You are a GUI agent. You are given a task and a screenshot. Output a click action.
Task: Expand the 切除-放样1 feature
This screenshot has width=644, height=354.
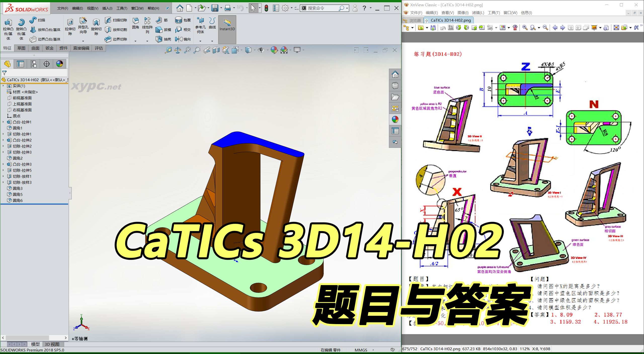click(3, 176)
